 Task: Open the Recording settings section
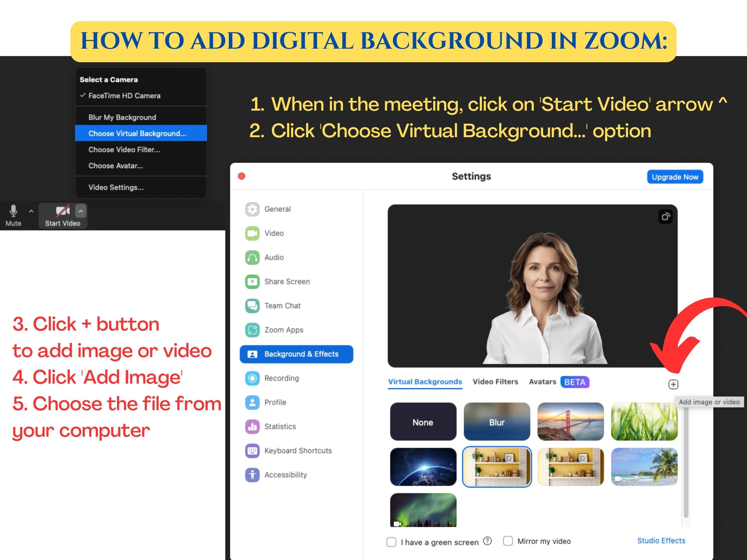click(281, 378)
